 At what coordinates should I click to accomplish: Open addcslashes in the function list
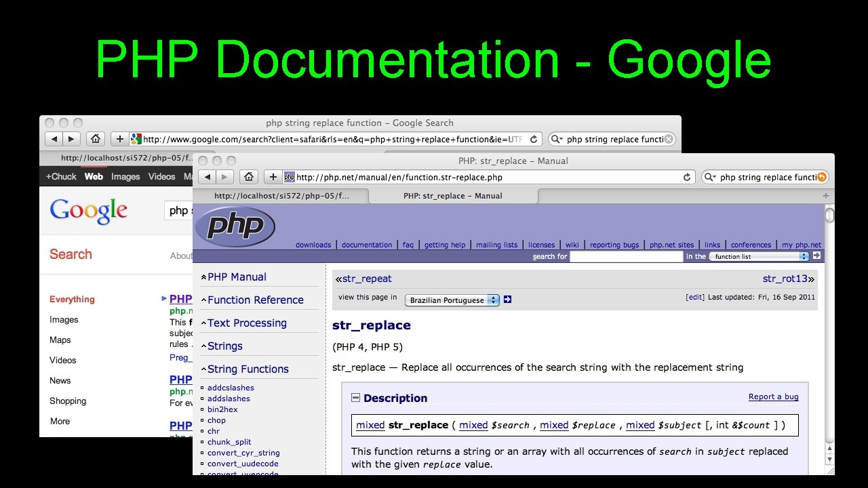tap(231, 388)
